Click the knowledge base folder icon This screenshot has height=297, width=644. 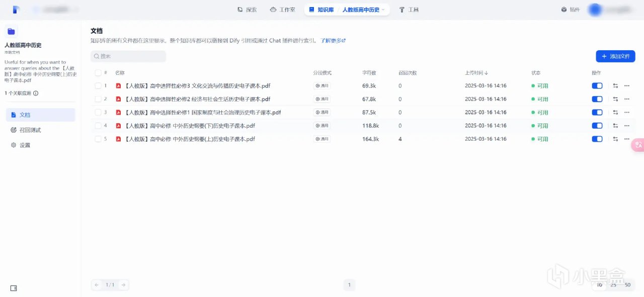point(11,31)
